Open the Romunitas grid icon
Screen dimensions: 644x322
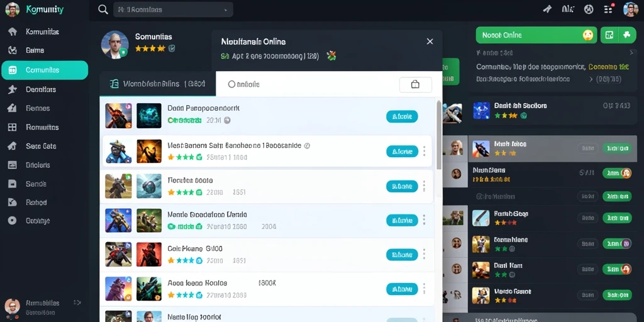pyautogui.click(x=13, y=127)
